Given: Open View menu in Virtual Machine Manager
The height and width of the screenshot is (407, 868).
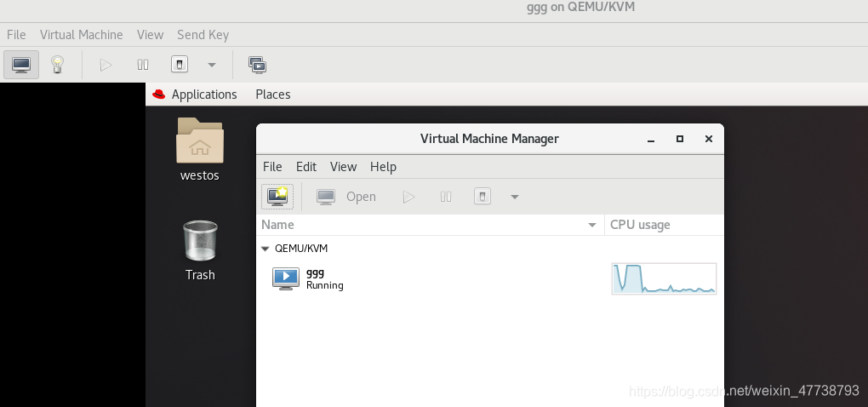Looking at the screenshot, I should (x=343, y=167).
